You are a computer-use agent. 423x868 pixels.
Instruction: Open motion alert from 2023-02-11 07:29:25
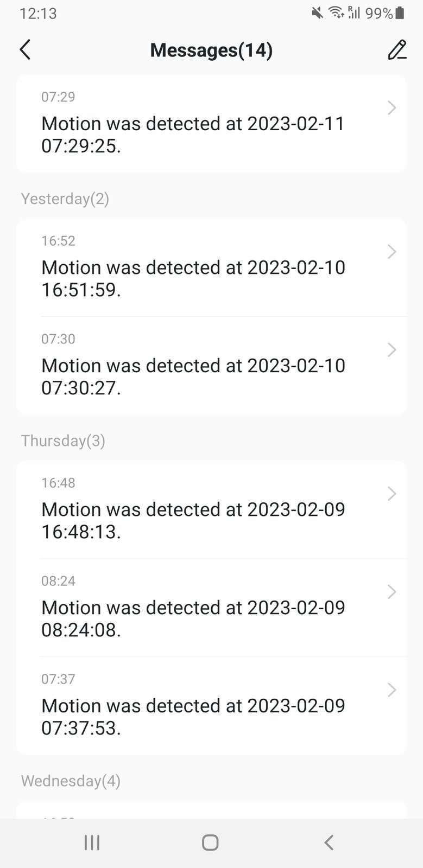coord(193,135)
